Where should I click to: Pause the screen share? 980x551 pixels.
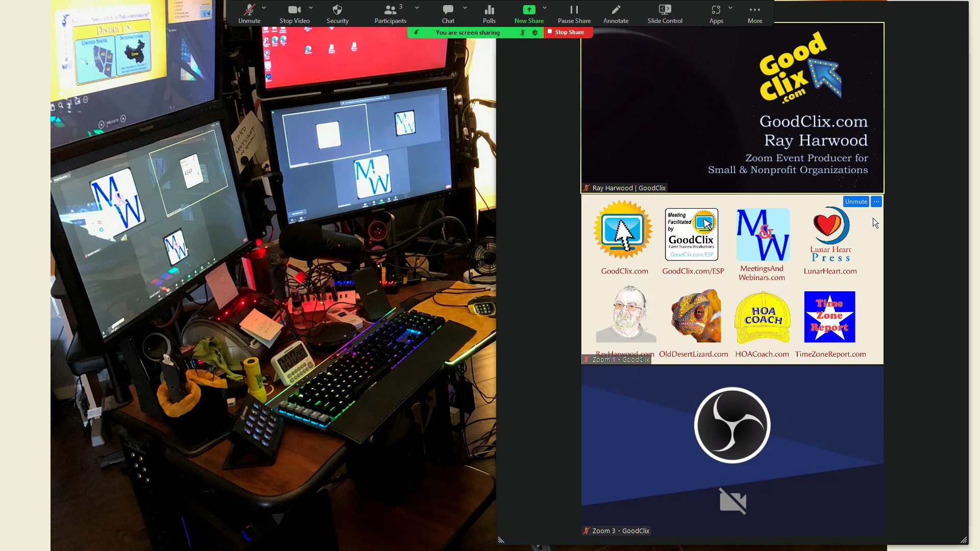point(574,14)
